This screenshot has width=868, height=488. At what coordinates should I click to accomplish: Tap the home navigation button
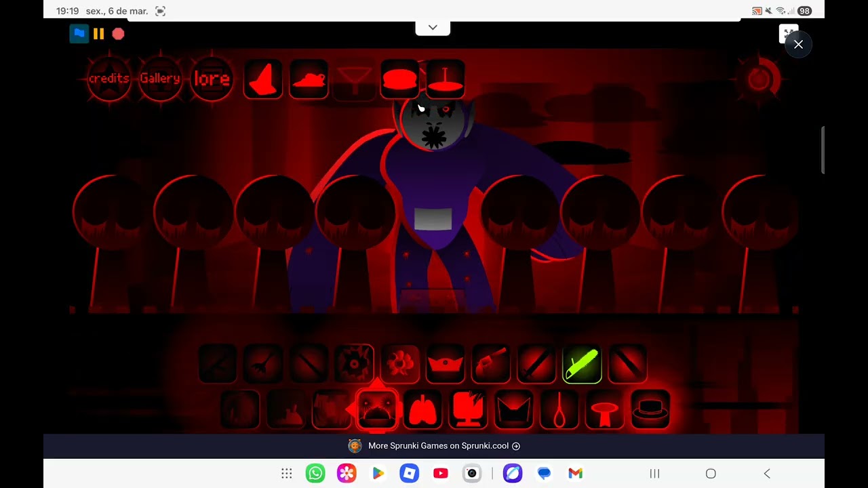[x=711, y=474]
